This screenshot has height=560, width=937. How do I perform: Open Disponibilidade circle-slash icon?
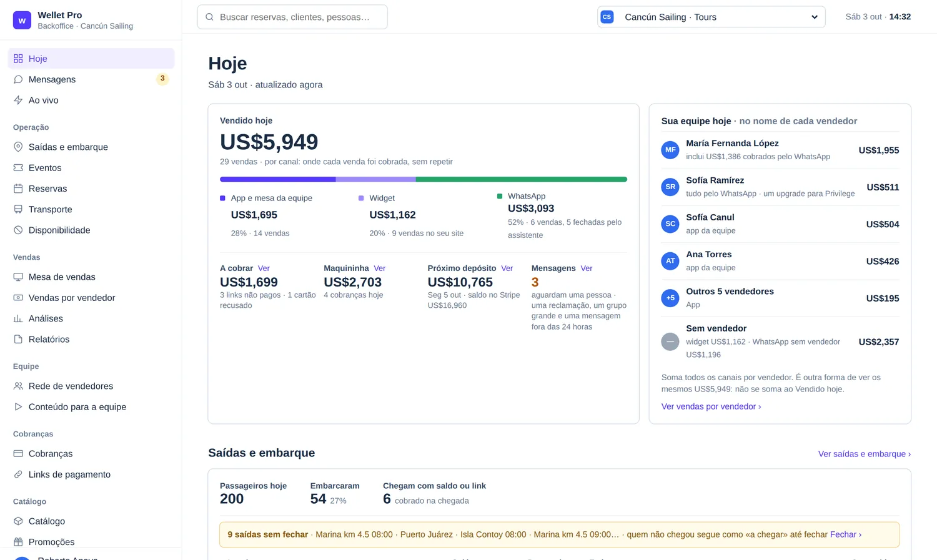(18, 230)
